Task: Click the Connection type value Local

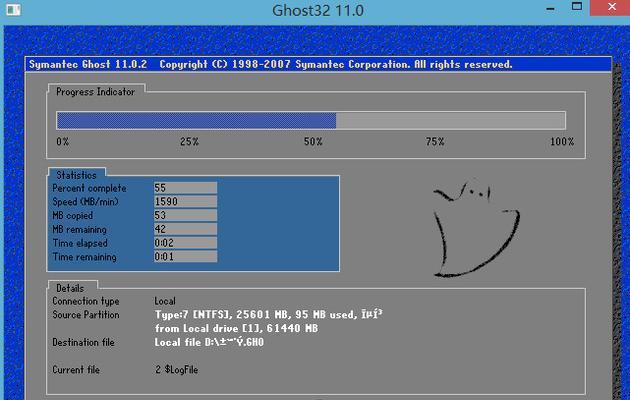Action: point(165,301)
